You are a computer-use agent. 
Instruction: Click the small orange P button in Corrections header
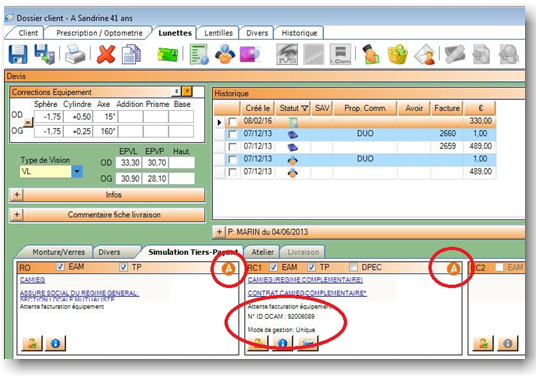click(x=187, y=92)
